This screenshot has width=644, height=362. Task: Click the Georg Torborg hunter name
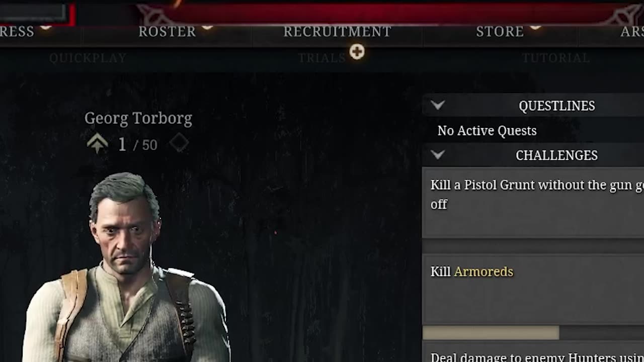(138, 119)
